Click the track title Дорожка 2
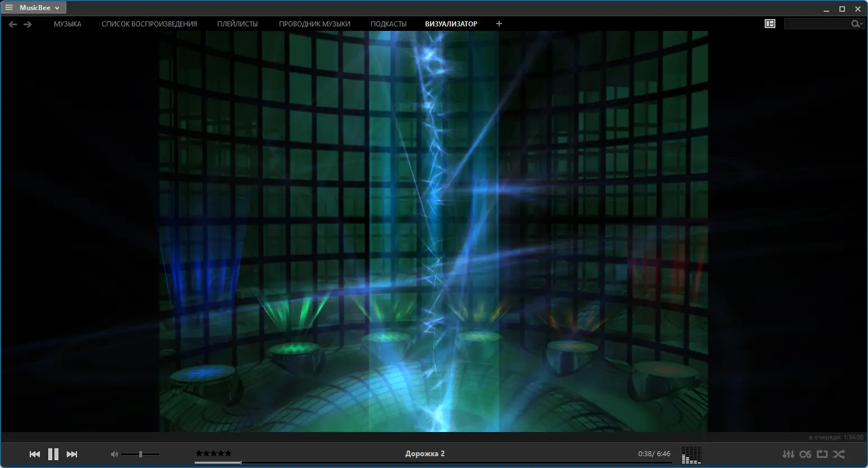 click(x=425, y=453)
